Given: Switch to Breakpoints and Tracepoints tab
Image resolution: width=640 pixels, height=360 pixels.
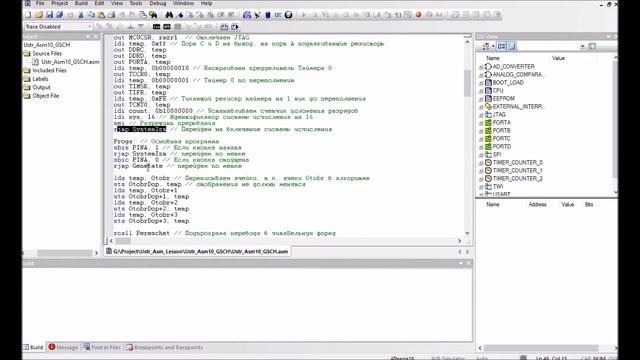Looking at the screenshot, I should click(x=164, y=347).
